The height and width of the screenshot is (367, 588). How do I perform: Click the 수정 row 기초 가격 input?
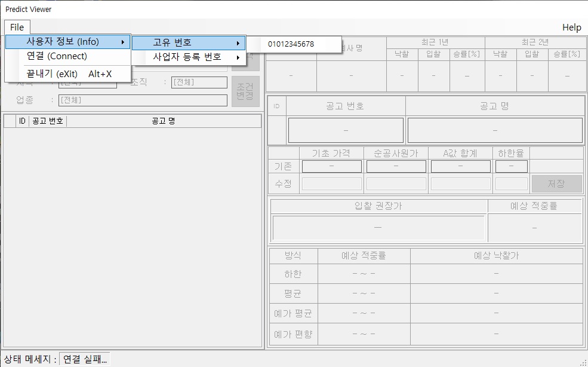pyautogui.click(x=332, y=184)
